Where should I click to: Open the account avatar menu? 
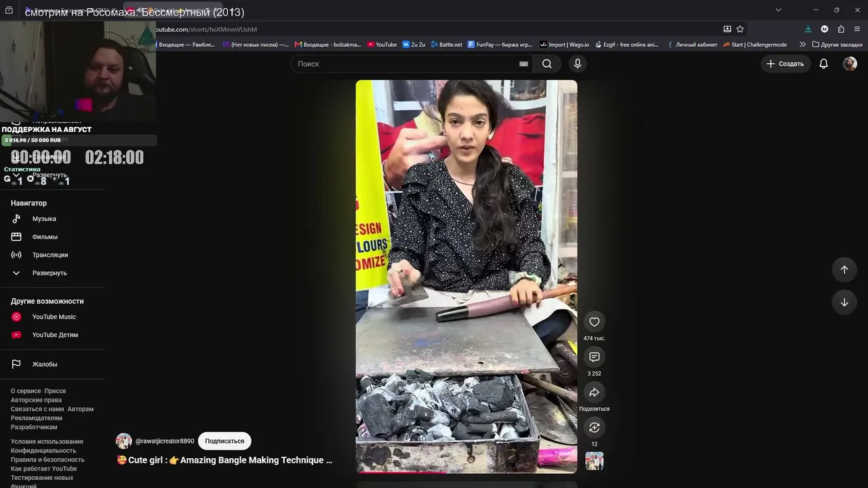coord(850,64)
